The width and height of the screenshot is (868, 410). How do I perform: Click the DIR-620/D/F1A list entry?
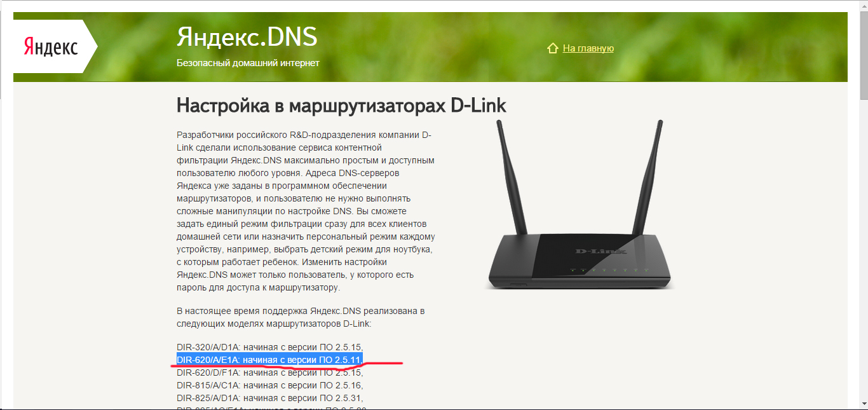269,372
